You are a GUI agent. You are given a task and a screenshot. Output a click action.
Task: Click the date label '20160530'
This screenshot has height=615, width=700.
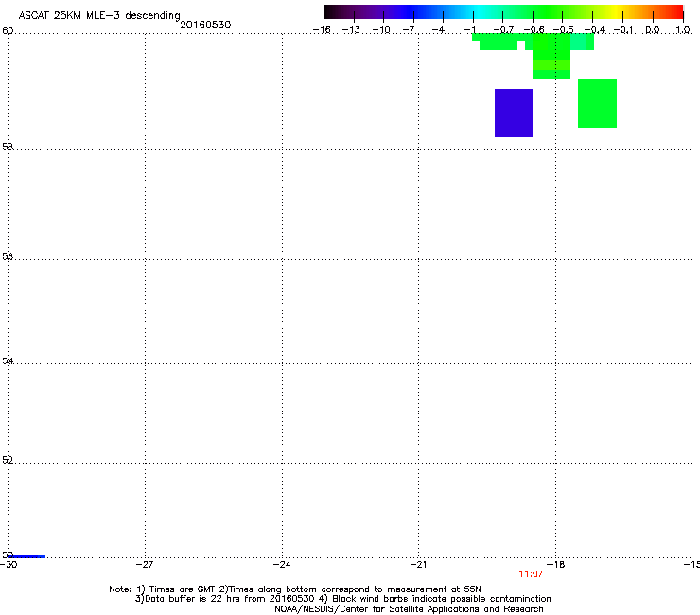tap(205, 25)
